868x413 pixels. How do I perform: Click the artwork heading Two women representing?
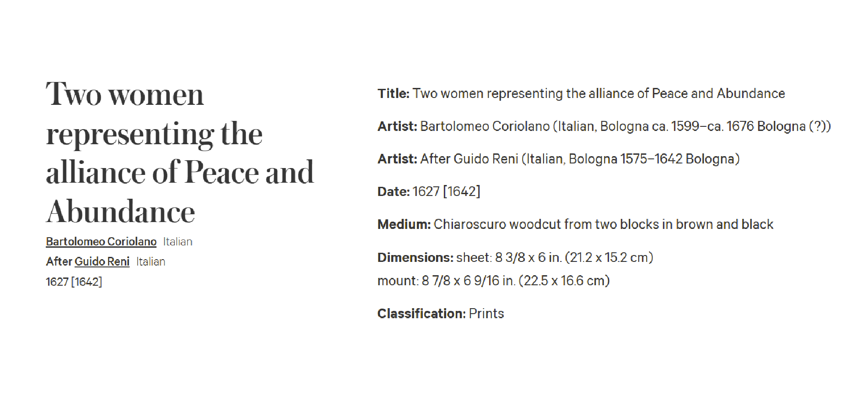coord(180,152)
